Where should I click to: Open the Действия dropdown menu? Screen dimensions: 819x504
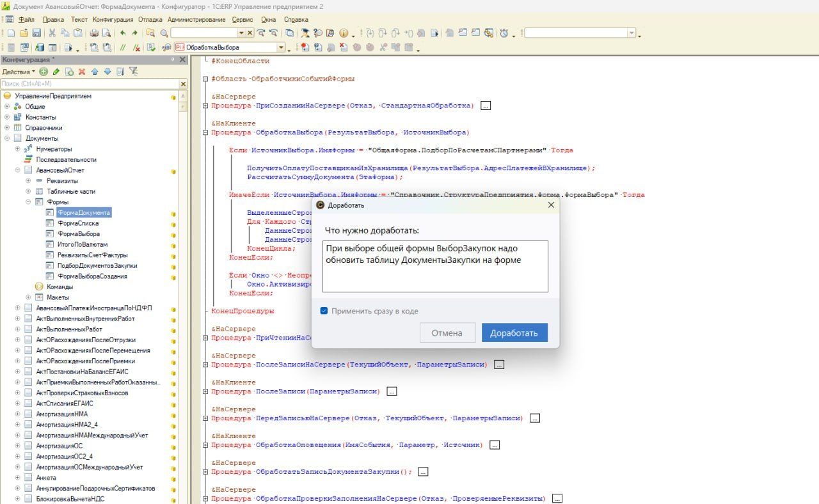tap(19, 72)
